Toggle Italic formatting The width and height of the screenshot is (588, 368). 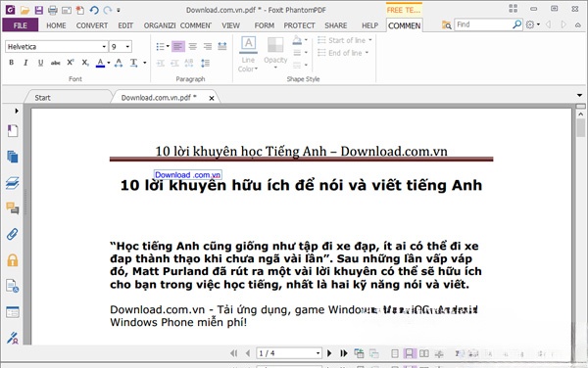[25, 63]
